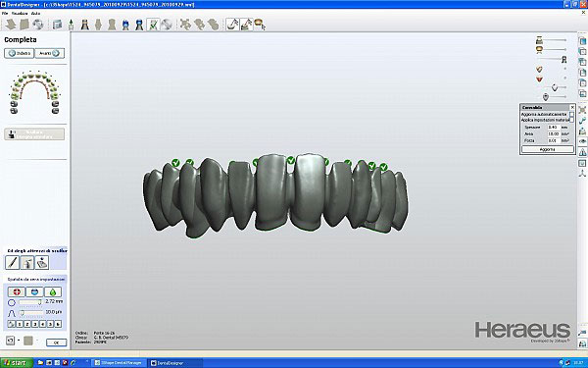
Task: Select the cursor pointer tool in top toolbar
Action: pyautogui.click(x=260, y=25)
